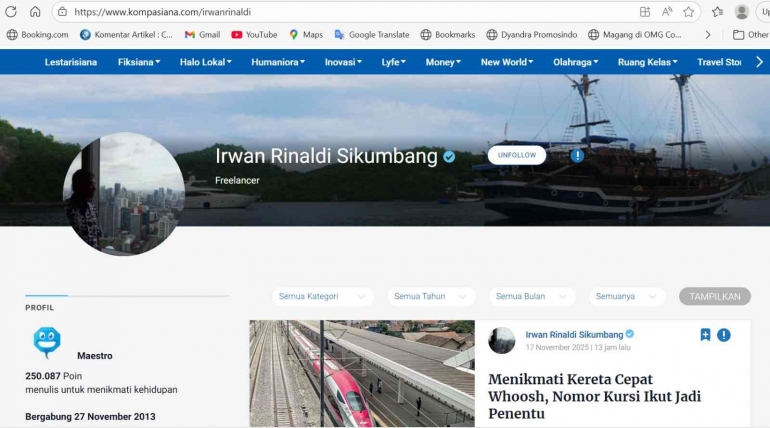Open Google Translate bookmark

(x=372, y=34)
